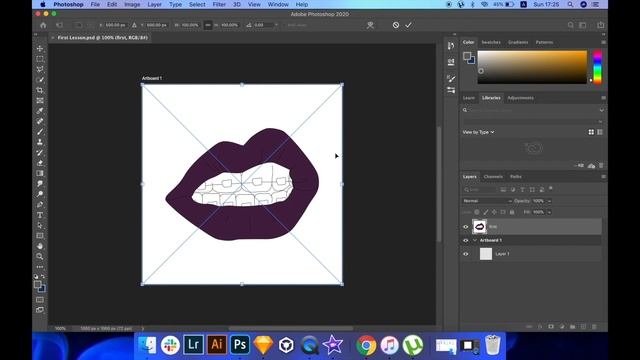Viewport: 640px width, 360px height.
Task: Select the Brush tool
Action: 40,132
